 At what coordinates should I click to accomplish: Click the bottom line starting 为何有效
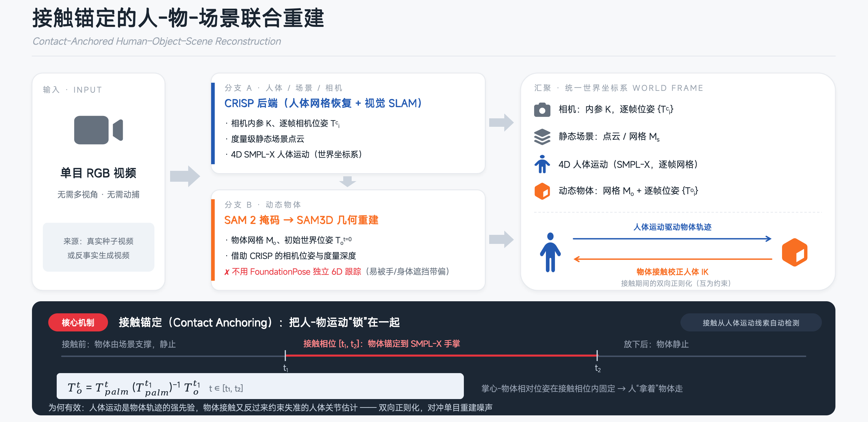coord(270,408)
